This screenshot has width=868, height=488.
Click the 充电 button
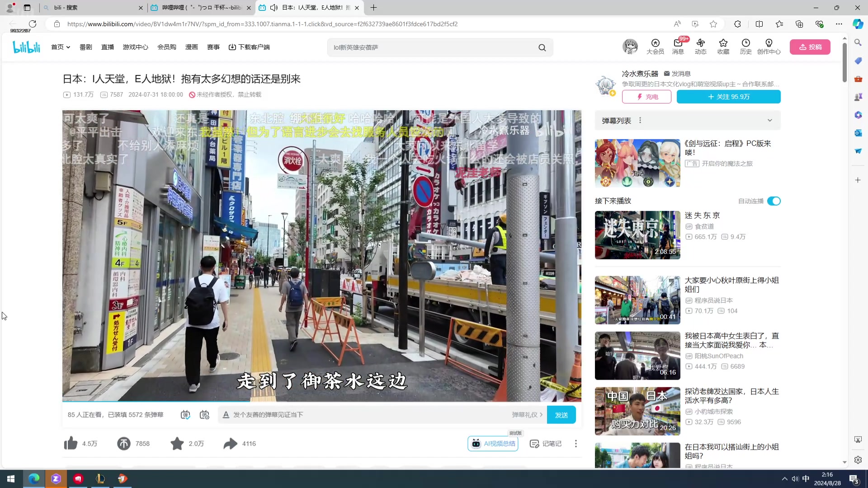646,97
